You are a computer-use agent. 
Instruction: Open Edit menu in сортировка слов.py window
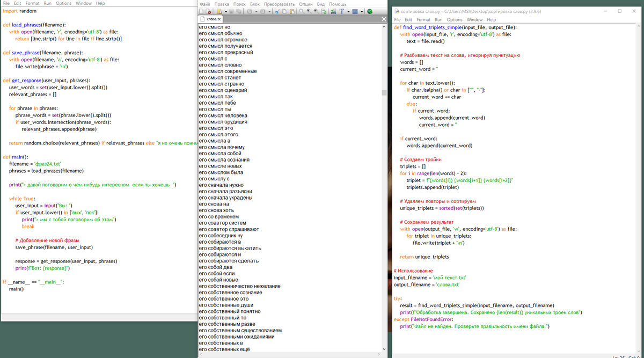(x=409, y=20)
